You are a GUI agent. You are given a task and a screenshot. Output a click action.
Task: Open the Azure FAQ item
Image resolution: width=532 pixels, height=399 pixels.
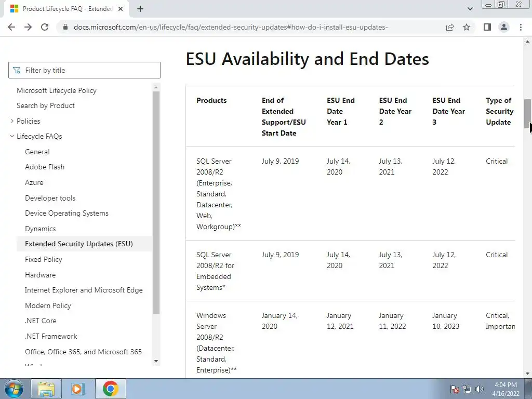(34, 182)
